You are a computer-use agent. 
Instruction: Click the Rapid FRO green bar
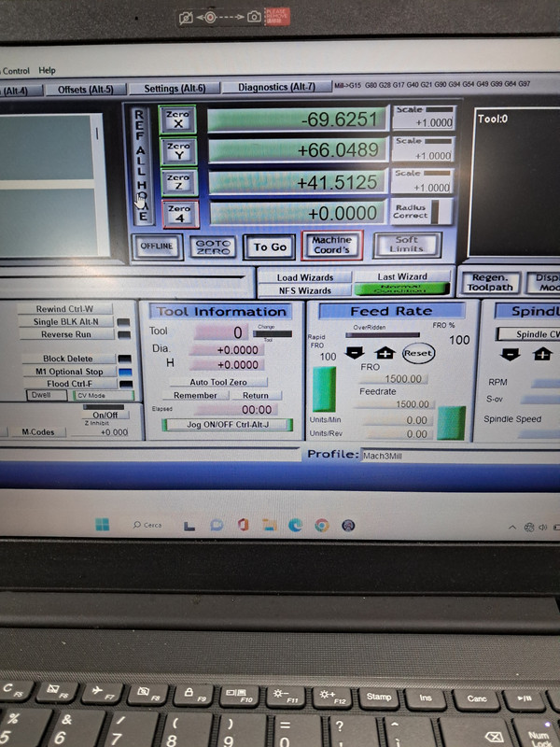tap(324, 388)
